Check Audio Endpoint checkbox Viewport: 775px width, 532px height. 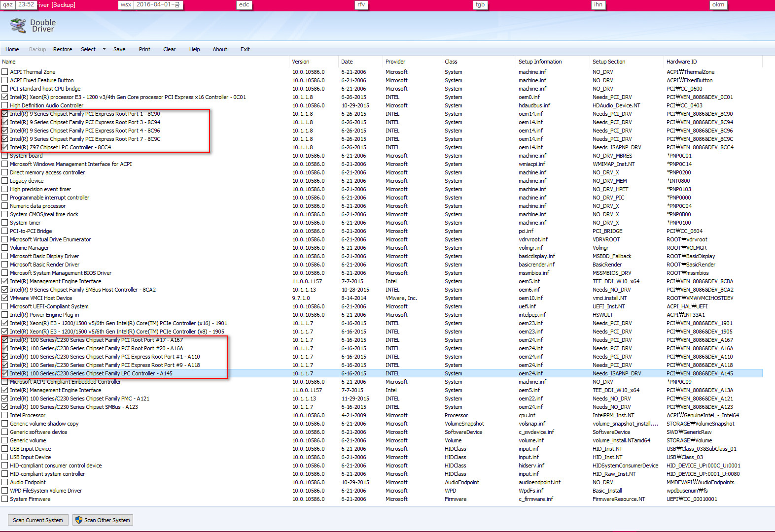pyautogui.click(x=5, y=482)
